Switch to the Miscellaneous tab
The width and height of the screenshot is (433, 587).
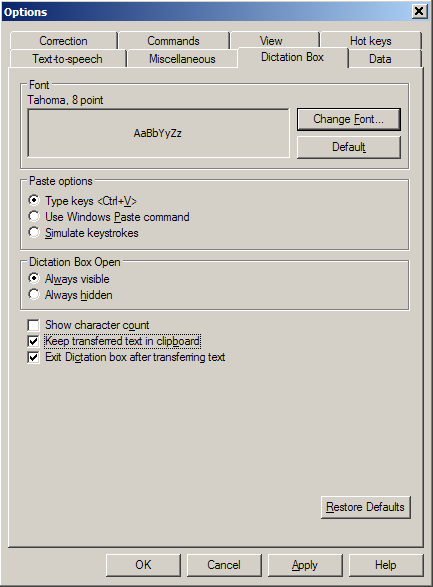click(x=182, y=59)
